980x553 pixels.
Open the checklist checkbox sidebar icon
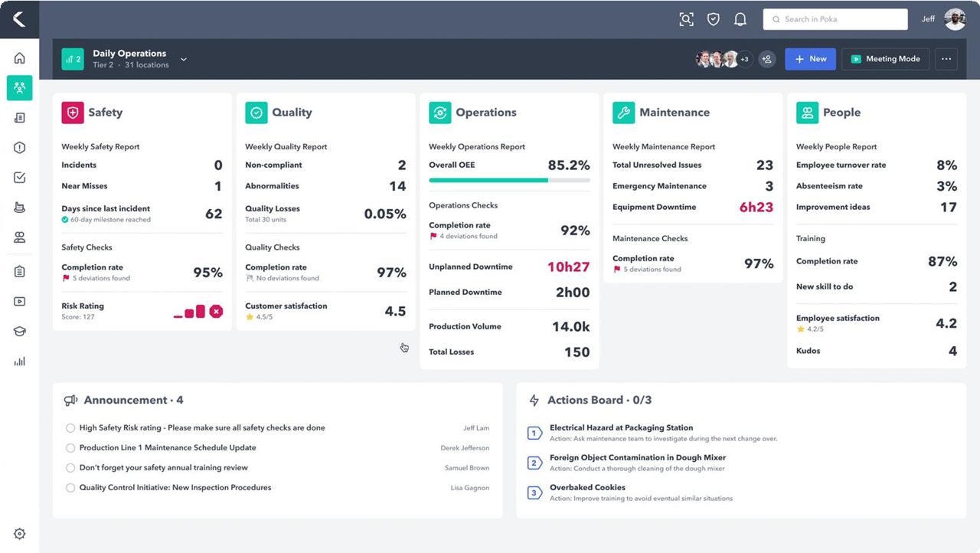[x=19, y=178]
